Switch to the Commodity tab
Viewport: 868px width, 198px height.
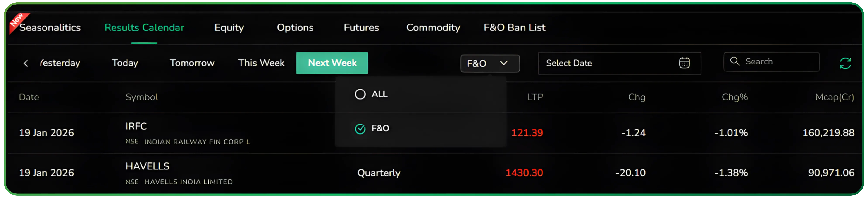tap(433, 28)
